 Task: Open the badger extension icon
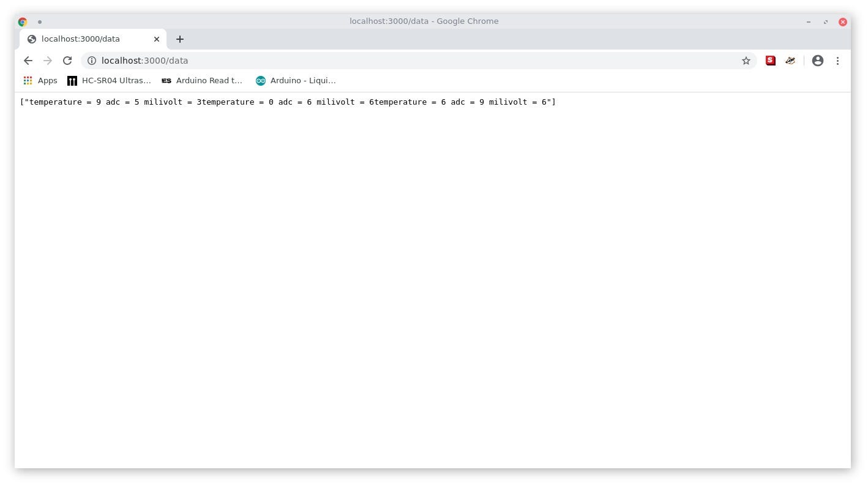point(790,61)
